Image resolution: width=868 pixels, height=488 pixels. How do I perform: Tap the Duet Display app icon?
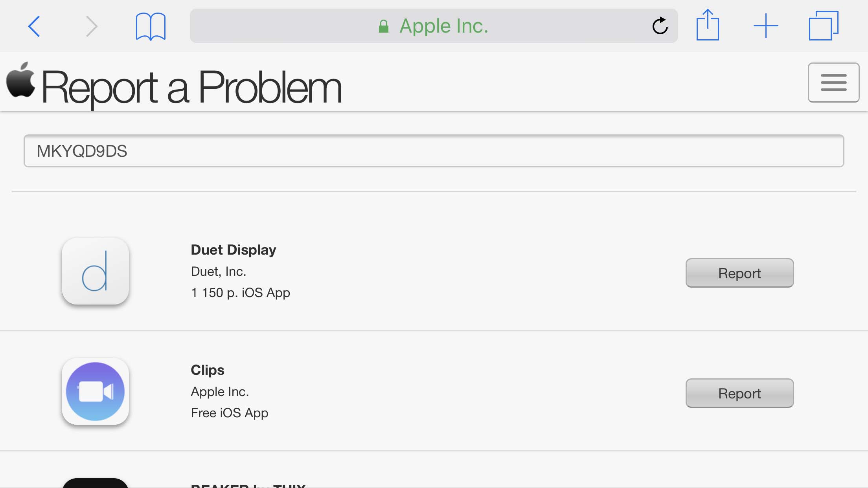pyautogui.click(x=96, y=271)
